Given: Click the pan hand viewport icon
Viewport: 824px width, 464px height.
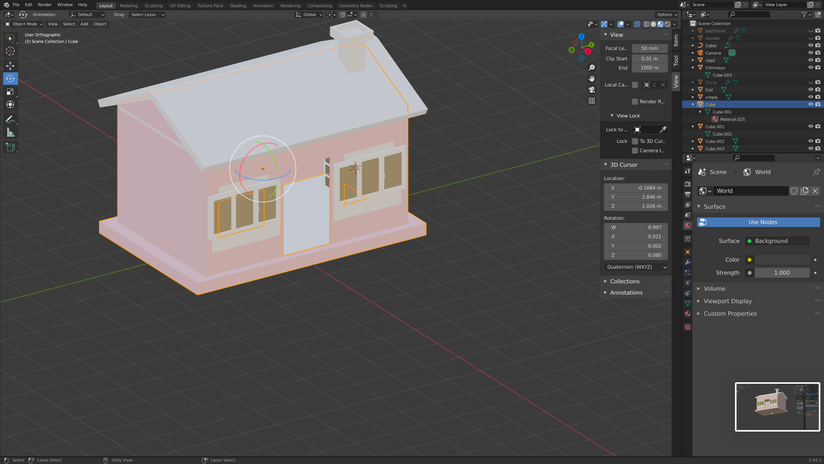Looking at the screenshot, I should (592, 79).
